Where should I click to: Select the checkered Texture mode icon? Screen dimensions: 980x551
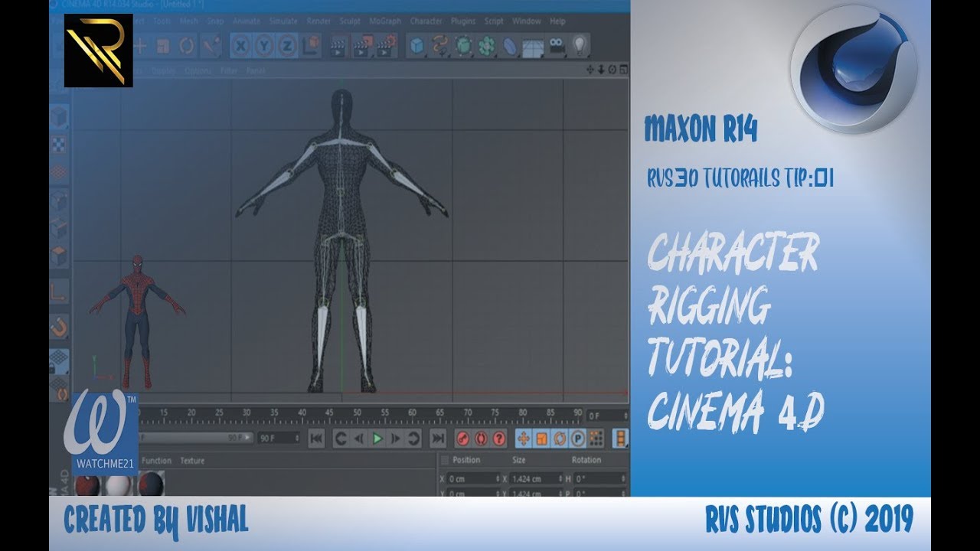(x=59, y=145)
